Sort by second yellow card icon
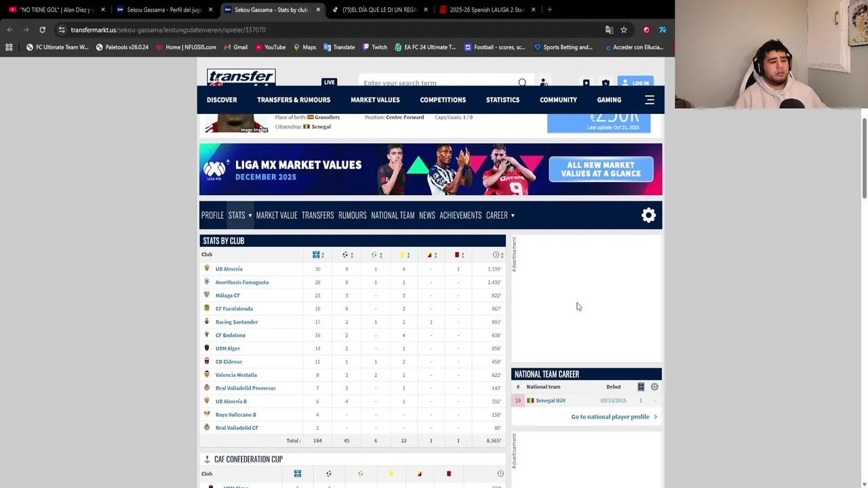 [x=429, y=255]
